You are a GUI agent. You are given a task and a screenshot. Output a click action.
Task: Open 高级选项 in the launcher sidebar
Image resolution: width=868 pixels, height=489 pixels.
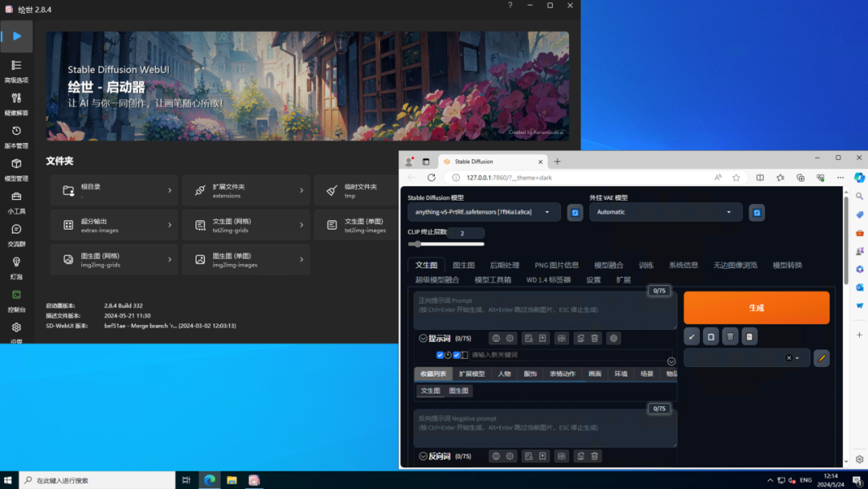pyautogui.click(x=16, y=71)
